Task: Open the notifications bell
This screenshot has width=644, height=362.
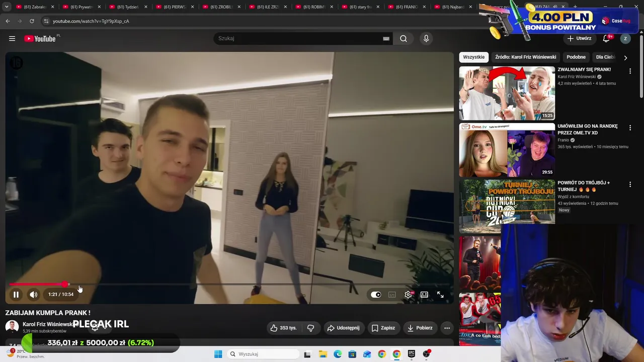Action: [x=607, y=38]
